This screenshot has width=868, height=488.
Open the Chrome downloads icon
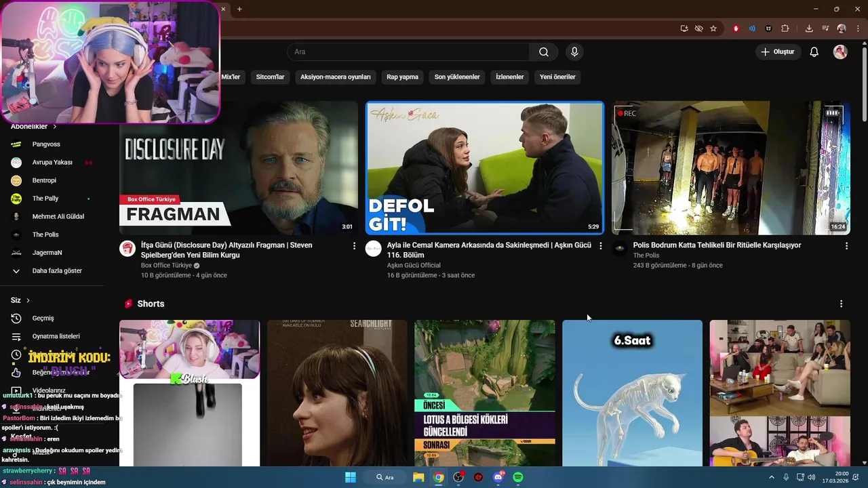[809, 28]
